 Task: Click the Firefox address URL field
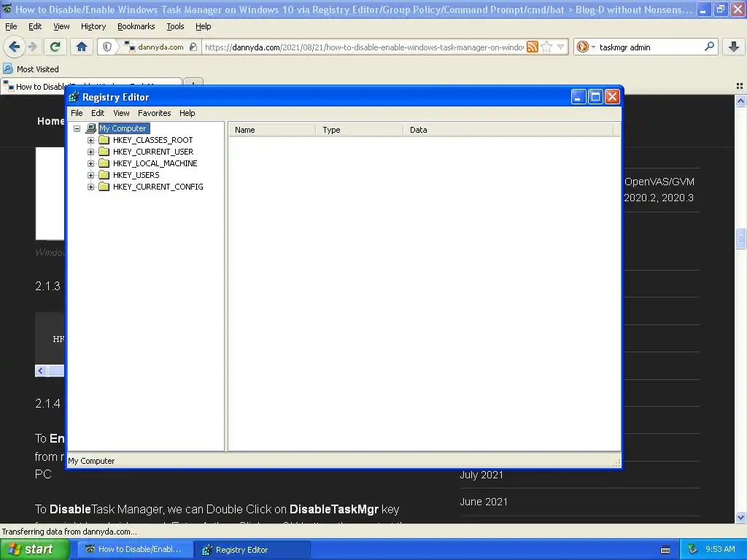pyautogui.click(x=364, y=47)
